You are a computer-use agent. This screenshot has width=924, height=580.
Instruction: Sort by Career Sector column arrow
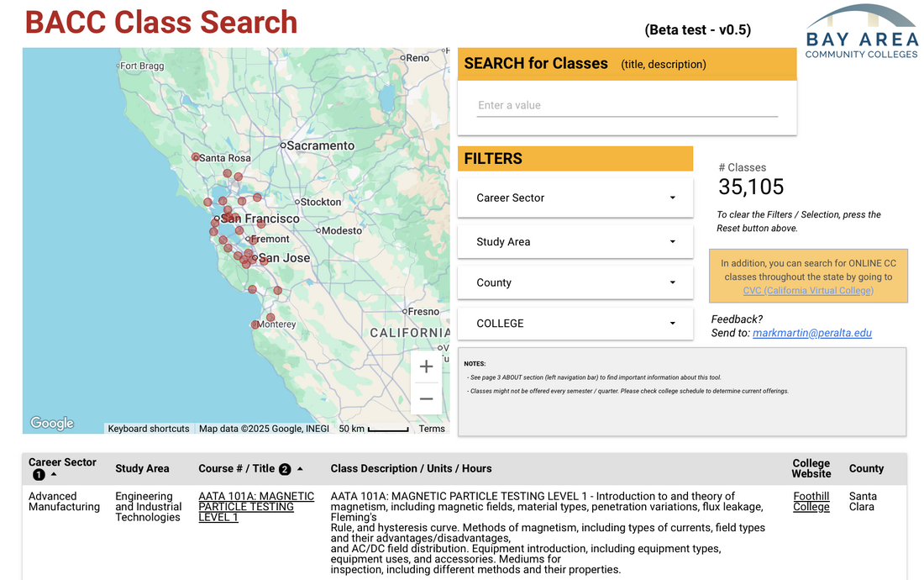click(x=54, y=475)
